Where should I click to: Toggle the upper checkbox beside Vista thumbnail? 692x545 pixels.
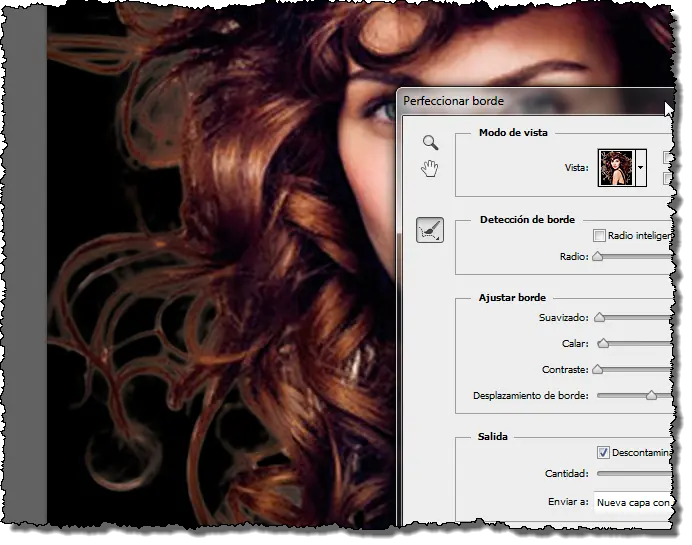click(668, 158)
